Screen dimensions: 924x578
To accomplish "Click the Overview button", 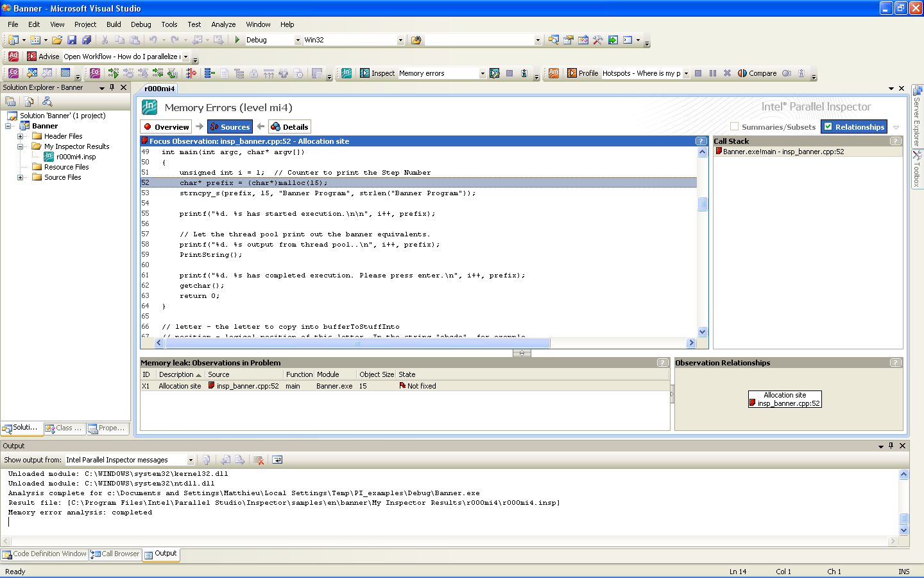I will tap(166, 127).
